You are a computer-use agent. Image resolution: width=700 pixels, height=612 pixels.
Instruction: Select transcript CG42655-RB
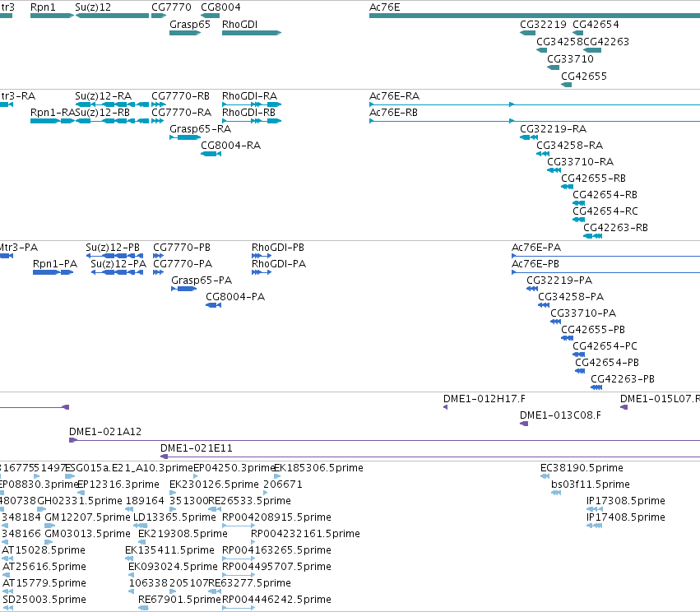pos(593,178)
